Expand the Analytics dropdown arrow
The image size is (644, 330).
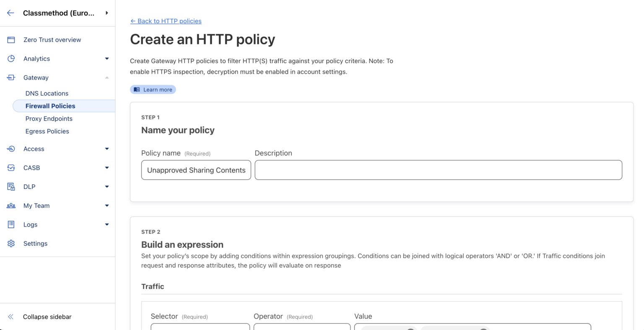click(107, 58)
